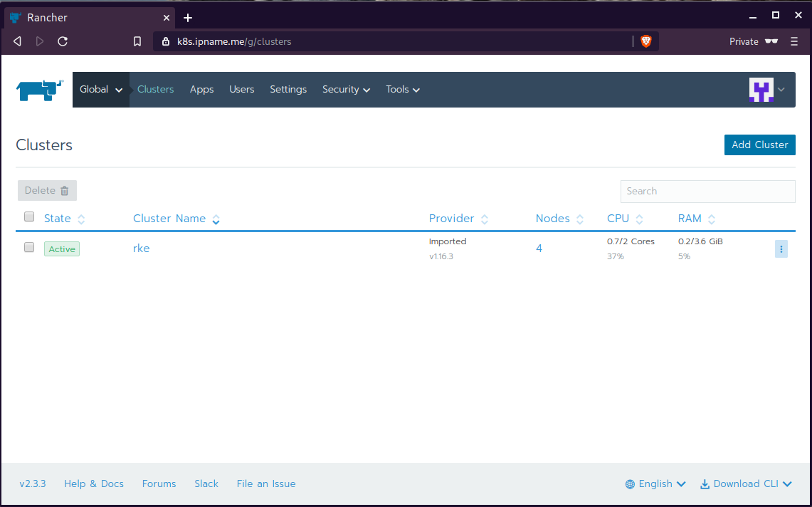This screenshot has width=812, height=507.
Task: Sort clusters by CPU usage
Action: (618, 218)
